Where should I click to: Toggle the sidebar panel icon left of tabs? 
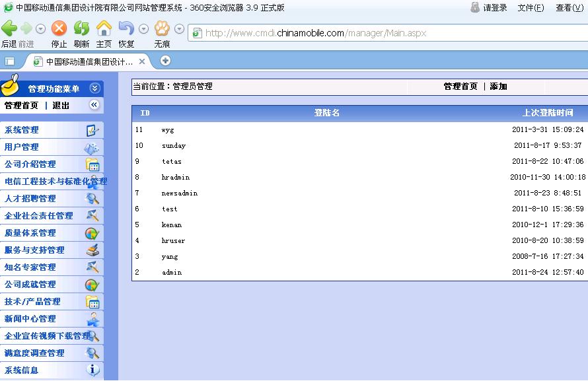coord(10,61)
